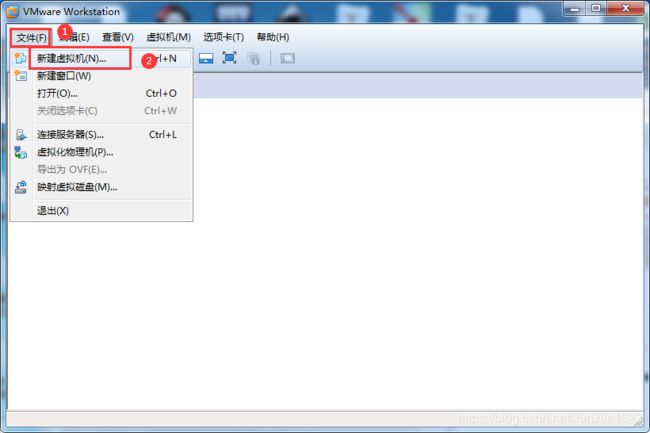This screenshot has width=650, height=433.
Task: Click the disabled 导出为 OVF(E)... entry
Action: (102, 169)
